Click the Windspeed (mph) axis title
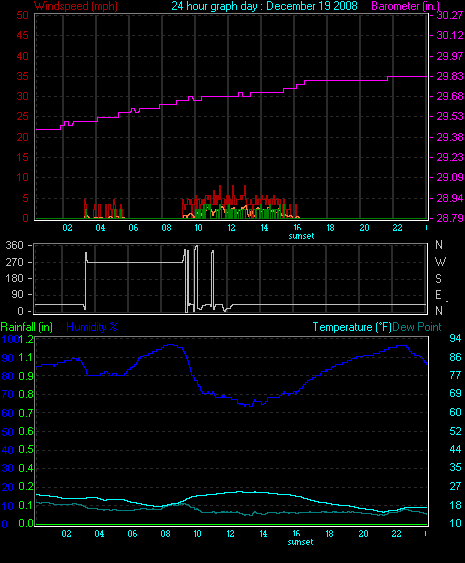 (x=76, y=6)
